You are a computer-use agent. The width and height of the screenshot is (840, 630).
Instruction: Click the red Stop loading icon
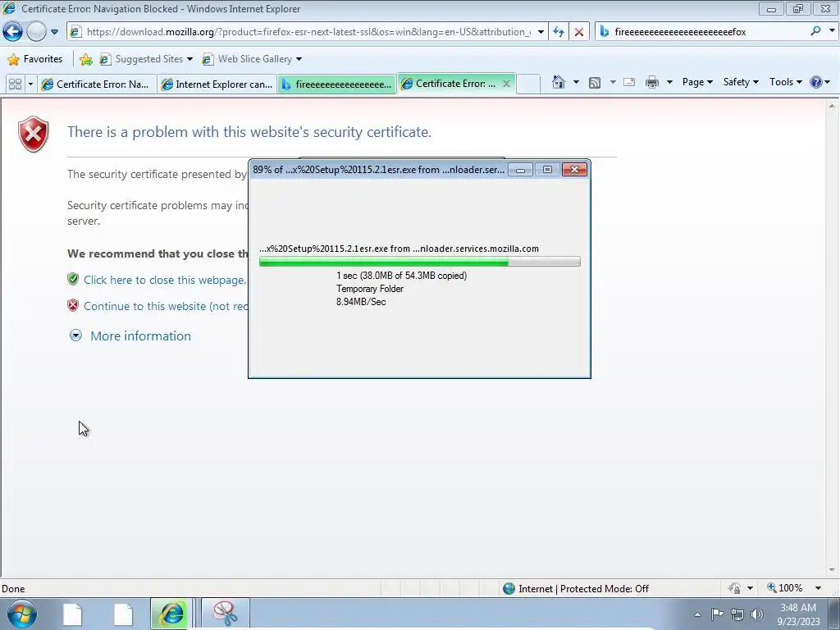[579, 32]
